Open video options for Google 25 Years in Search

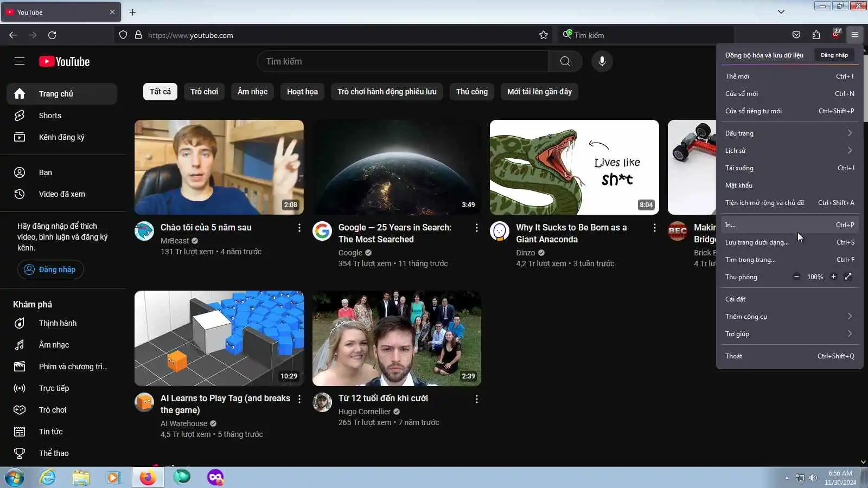pos(477,228)
